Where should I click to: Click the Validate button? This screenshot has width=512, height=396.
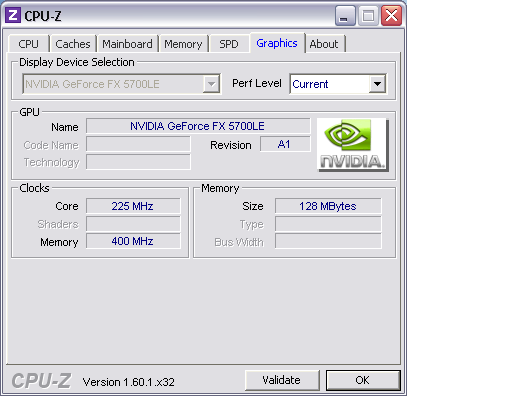point(282,380)
